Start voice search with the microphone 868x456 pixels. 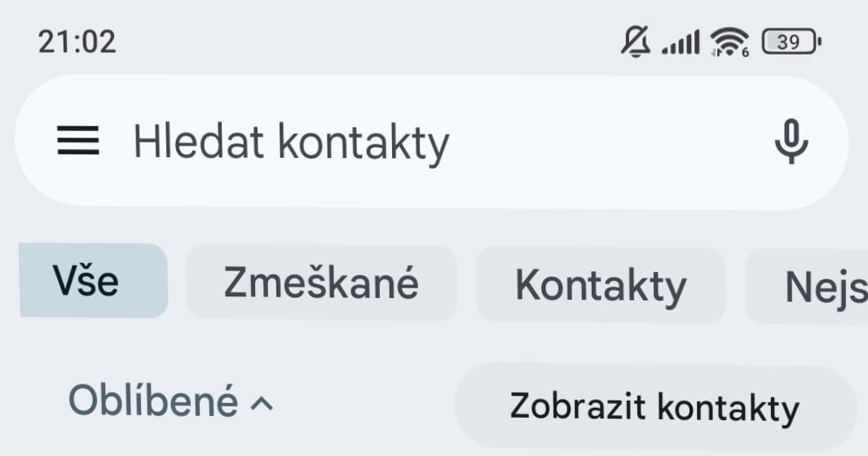[791, 142]
